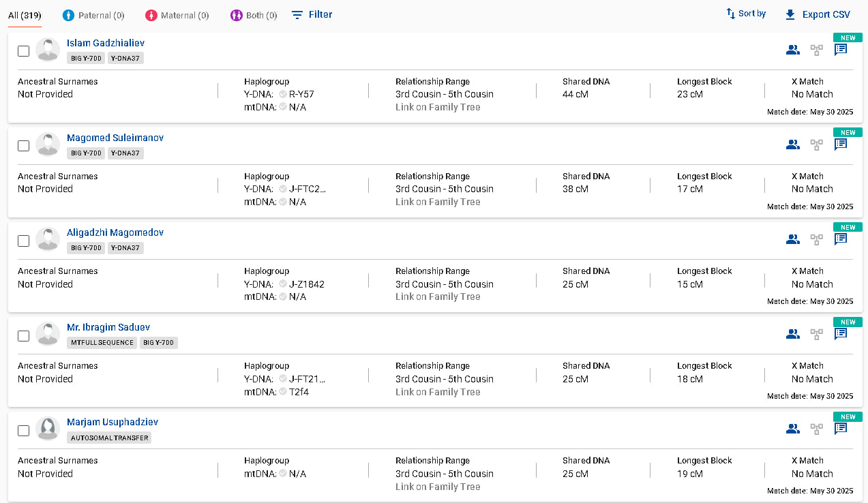The width and height of the screenshot is (868, 503).
Task: Select checkbox for Mr. Ibragim Saduev
Action: [x=23, y=335]
